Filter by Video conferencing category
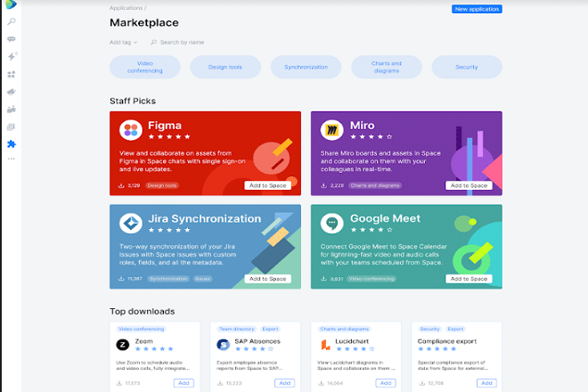 (144, 67)
